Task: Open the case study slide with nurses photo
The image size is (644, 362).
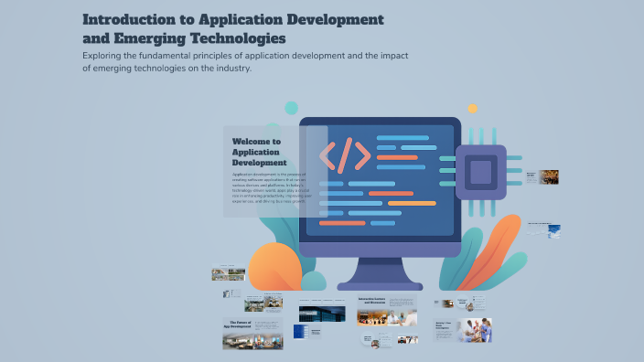Action: pos(462,330)
